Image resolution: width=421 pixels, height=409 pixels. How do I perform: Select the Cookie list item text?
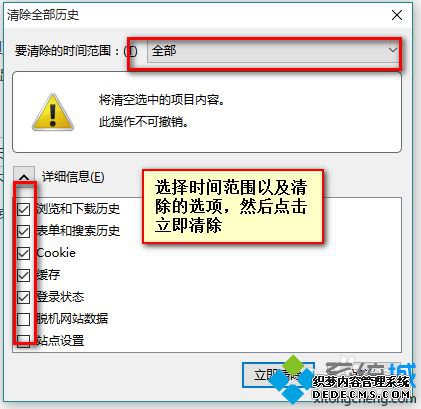point(56,253)
